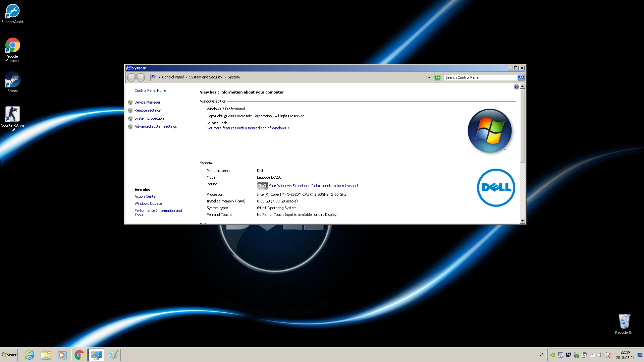Open Advanced system settings
This screenshot has width=644, height=362.
point(156,126)
